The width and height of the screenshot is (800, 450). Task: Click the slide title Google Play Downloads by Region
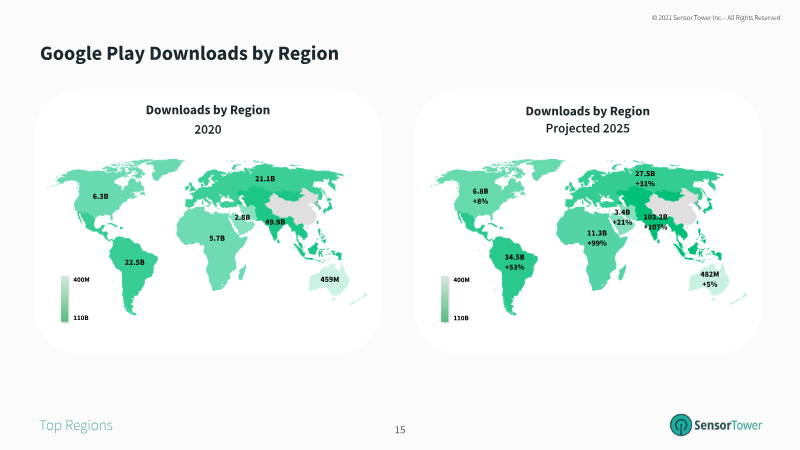pyautogui.click(x=189, y=54)
